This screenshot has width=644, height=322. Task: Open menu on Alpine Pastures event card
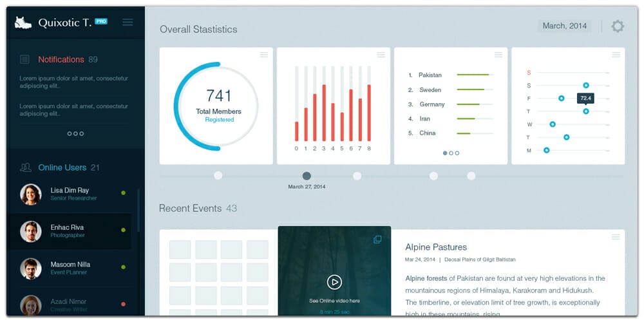point(615,236)
